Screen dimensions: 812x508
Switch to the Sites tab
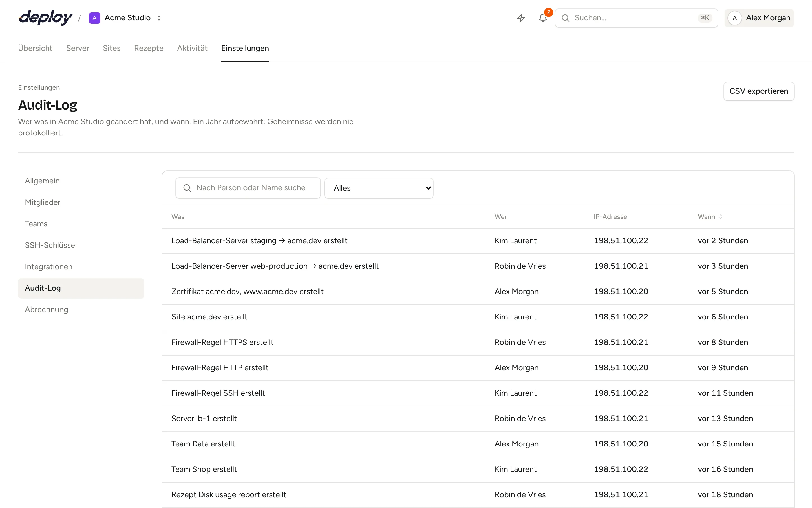(x=111, y=48)
